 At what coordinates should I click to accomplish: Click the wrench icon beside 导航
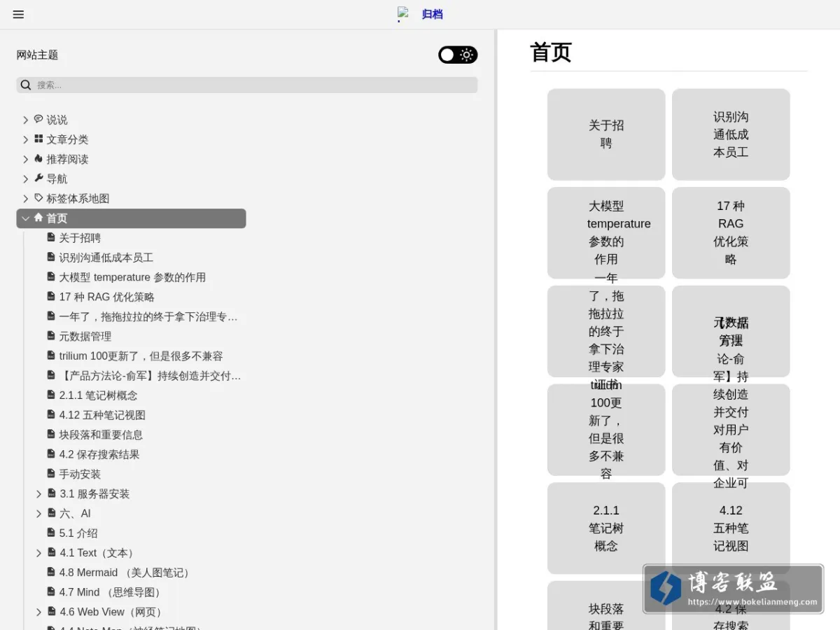pyautogui.click(x=38, y=178)
